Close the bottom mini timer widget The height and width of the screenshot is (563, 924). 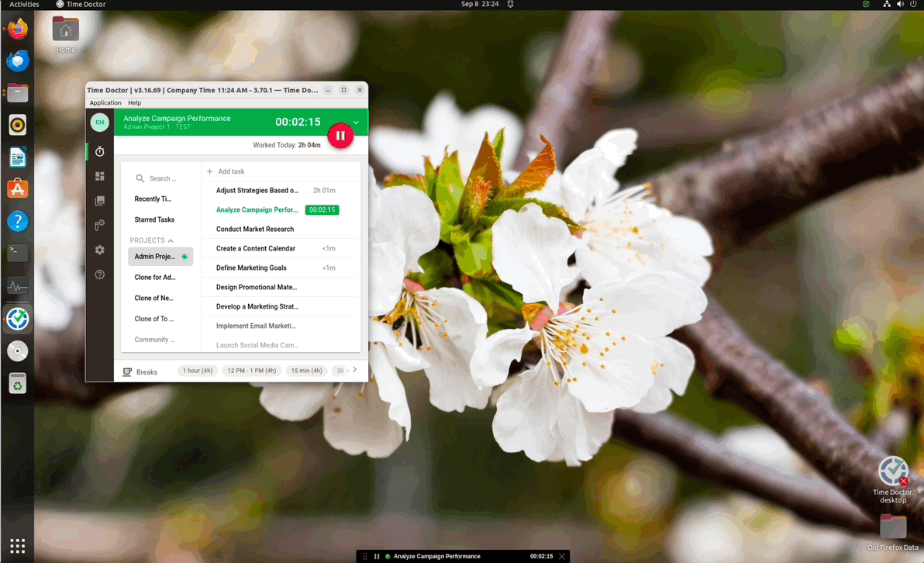click(562, 557)
